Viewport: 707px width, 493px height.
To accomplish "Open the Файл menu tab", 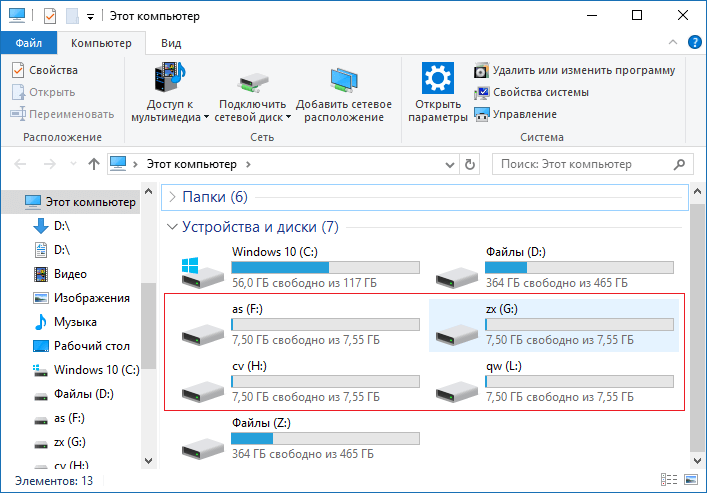I will pyautogui.click(x=29, y=43).
